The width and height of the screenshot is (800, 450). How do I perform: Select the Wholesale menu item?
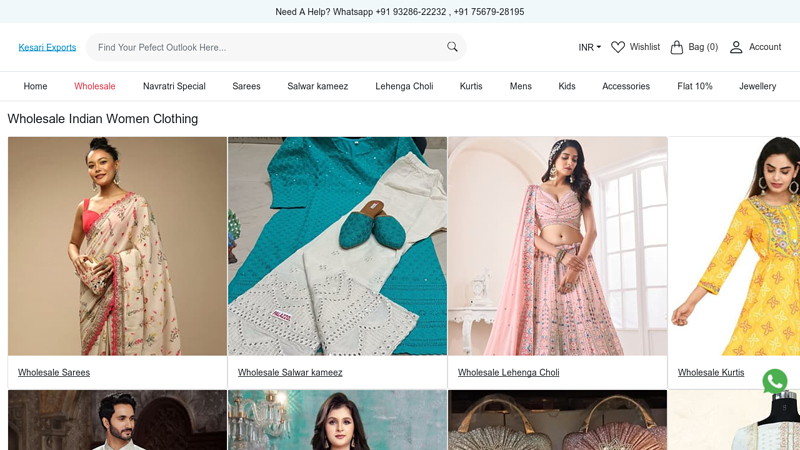pos(94,86)
